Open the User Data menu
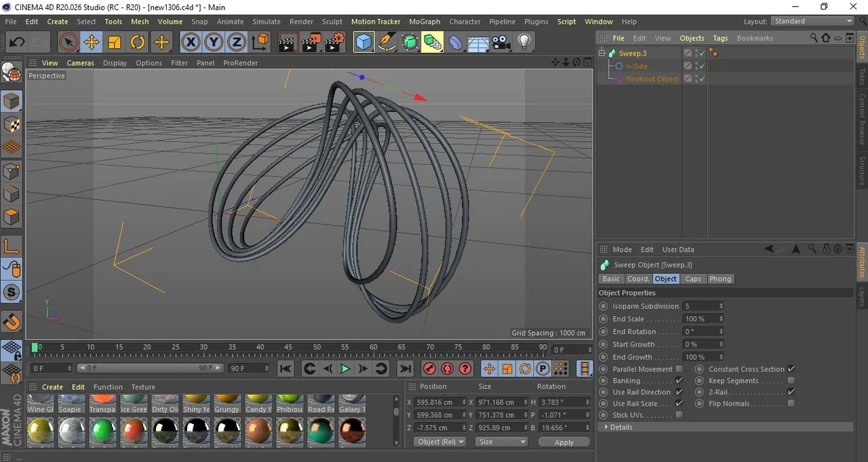Image resolution: width=868 pixels, height=462 pixels. (x=678, y=250)
